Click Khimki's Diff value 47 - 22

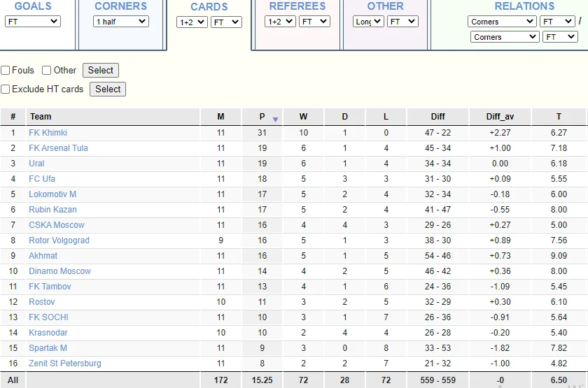pyautogui.click(x=437, y=133)
